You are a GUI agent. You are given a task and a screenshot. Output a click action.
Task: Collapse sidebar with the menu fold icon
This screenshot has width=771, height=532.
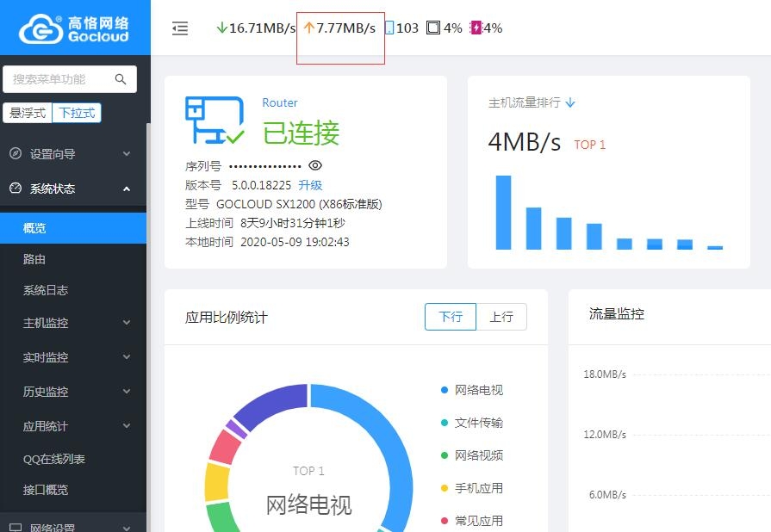click(x=180, y=28)
